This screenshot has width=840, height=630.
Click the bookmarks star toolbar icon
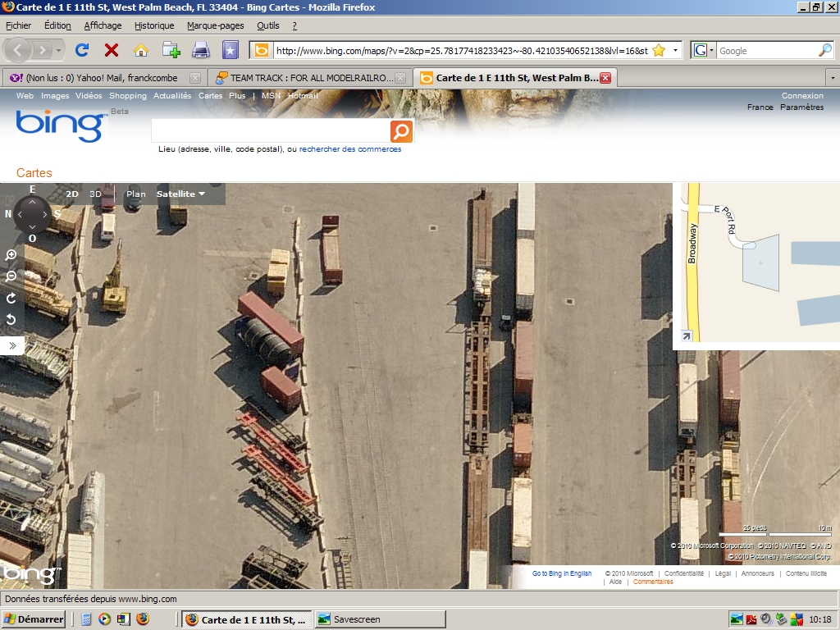[231, 50]
